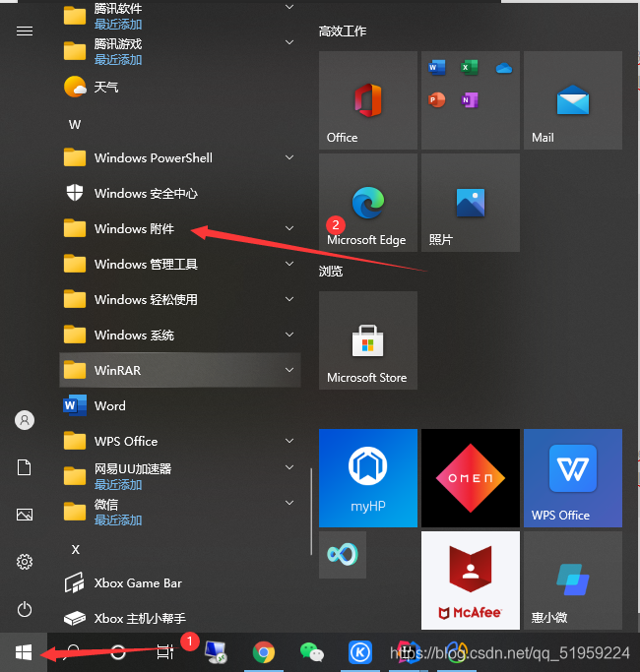The image size is (640, 672).
Task: Open the 照片 photos tile
Action: click(x=471, y=203)
